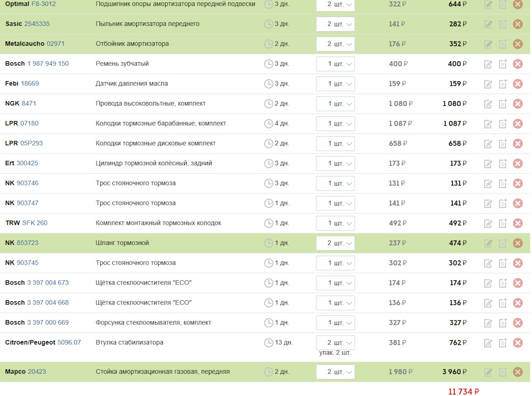Change quantity of Bosch 1 987 949 150
The width and height of the screenshot is (532, 396).
335,64
